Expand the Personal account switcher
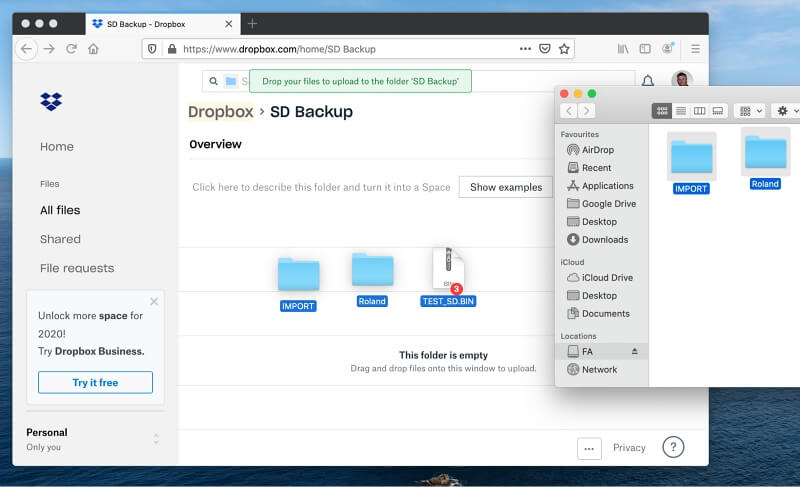Viewport: 800px width, 487px height. coord(156,439)
